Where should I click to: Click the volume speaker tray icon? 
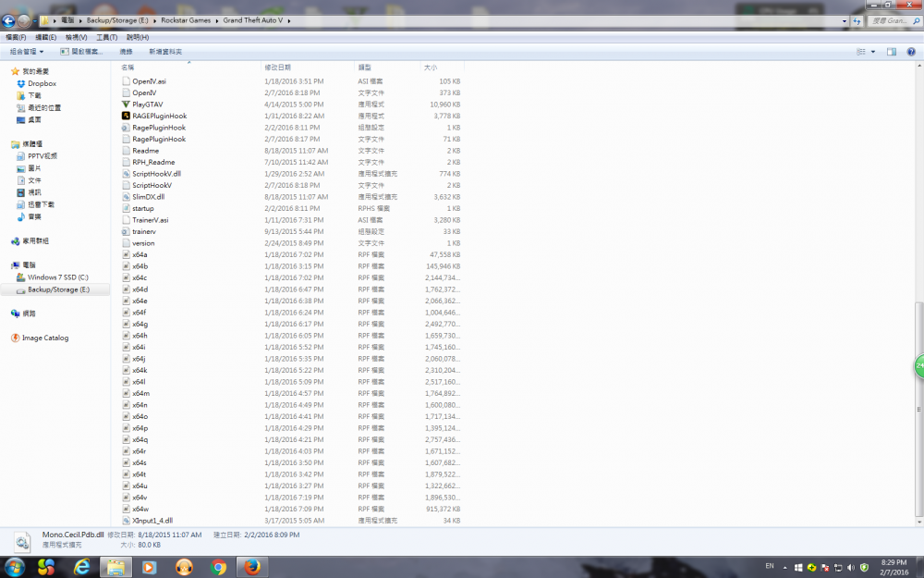coord(851,568)
